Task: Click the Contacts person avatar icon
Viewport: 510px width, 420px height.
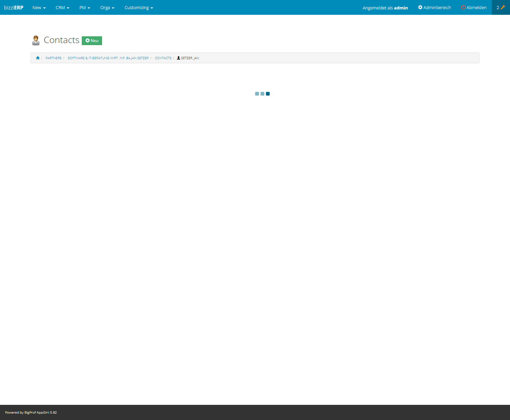Action: tap(36, 40)
